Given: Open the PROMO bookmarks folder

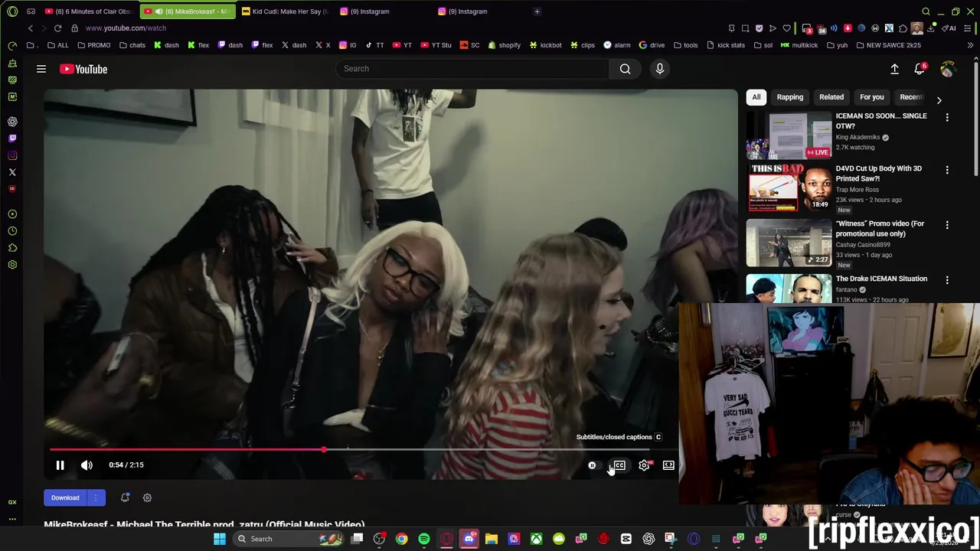Looking at the screenshot, I should coord(93,45).
